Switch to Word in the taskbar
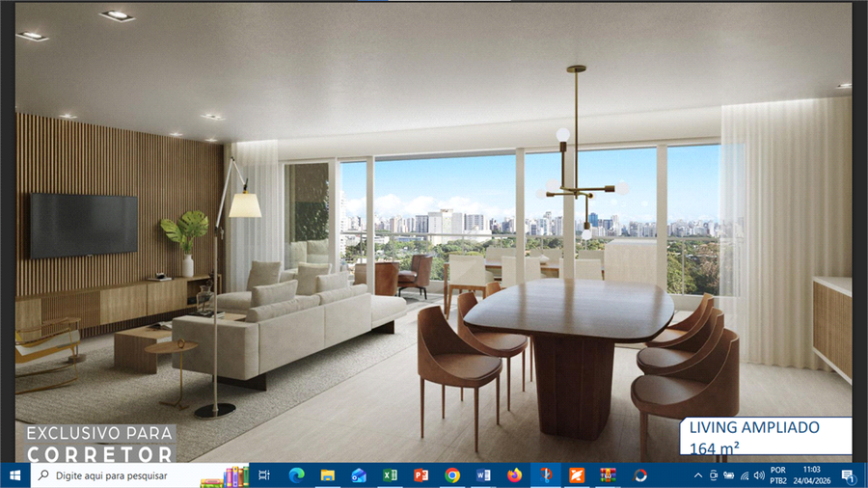 [483, 475]
